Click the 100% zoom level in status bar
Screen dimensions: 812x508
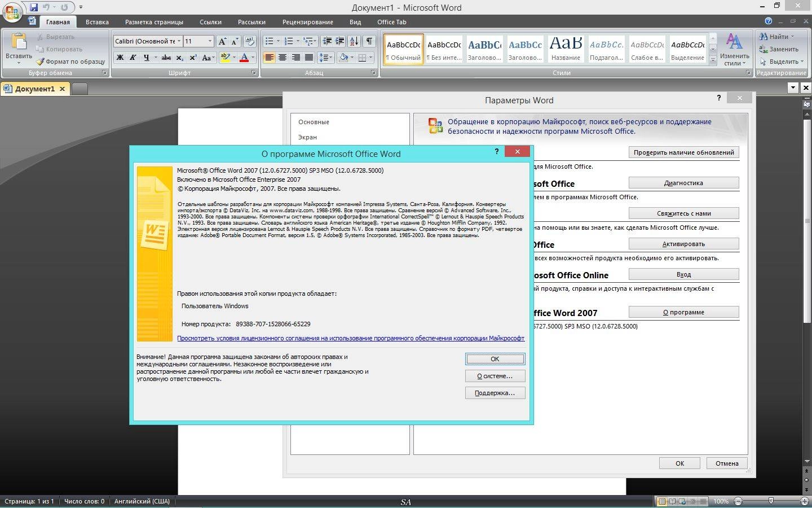coord(721,501)
